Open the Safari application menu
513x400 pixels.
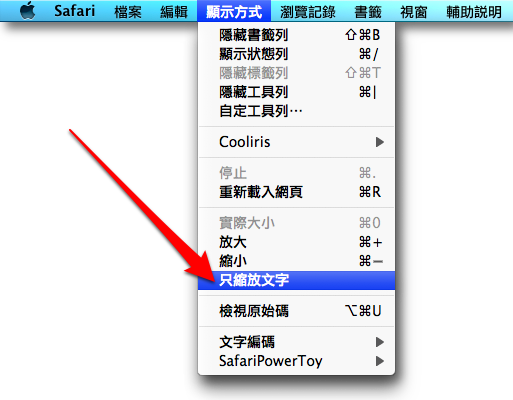[x=74, y=11]
